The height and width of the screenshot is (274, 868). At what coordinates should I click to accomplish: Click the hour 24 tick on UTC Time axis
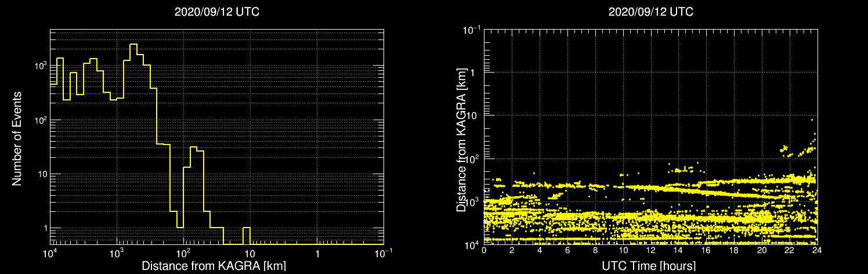click(817, 252)
